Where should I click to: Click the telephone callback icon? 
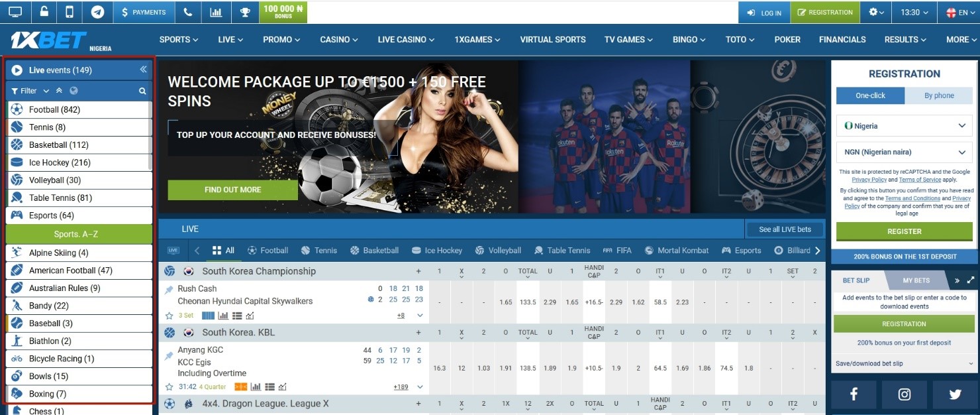[x=188, y=12]
